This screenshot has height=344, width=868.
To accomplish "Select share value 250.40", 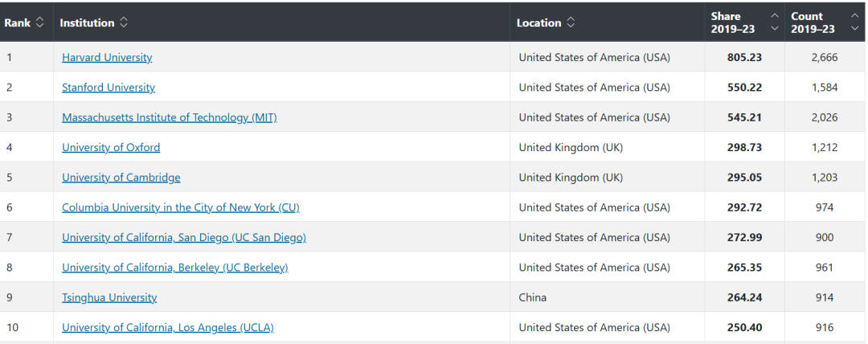I will point(744,327).
